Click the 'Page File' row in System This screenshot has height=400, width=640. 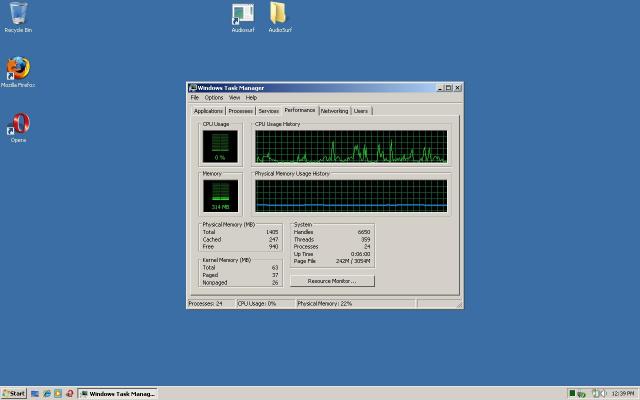[332, 261]
